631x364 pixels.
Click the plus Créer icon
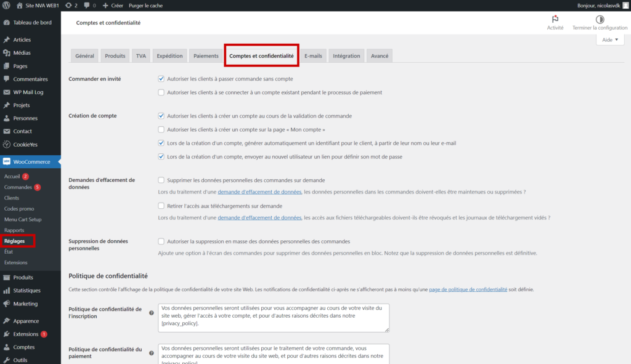tap(105, 6)
